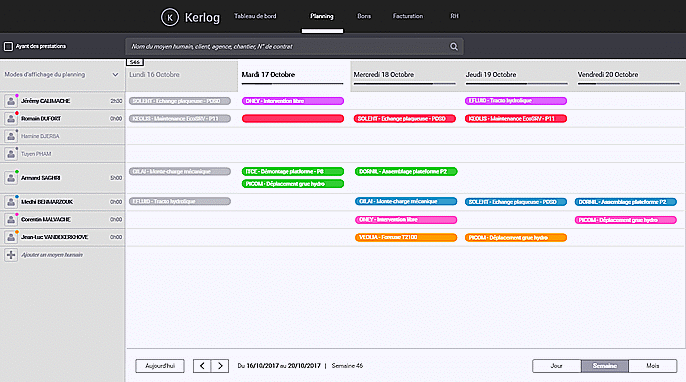Image resolution: width=686 pixels, height=382 pixels.
Task: Switch to Jour view
Action: click(556, 366)
